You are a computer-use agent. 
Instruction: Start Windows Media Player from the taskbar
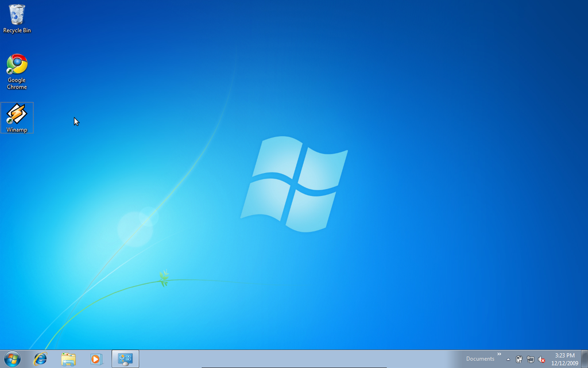coord(95,359)
